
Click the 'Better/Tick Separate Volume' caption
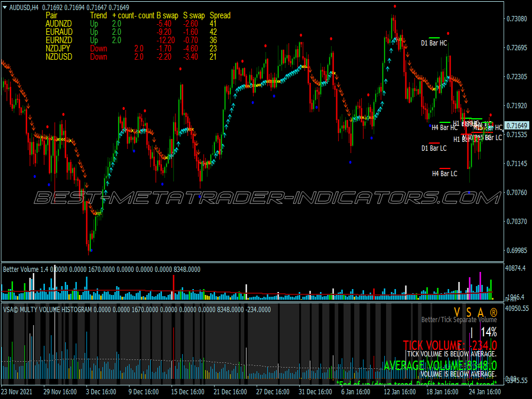(459, 320)
